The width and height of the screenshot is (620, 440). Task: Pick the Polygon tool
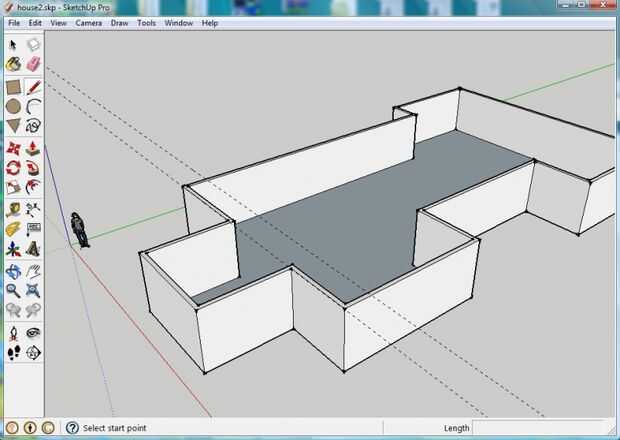[13, 126]
